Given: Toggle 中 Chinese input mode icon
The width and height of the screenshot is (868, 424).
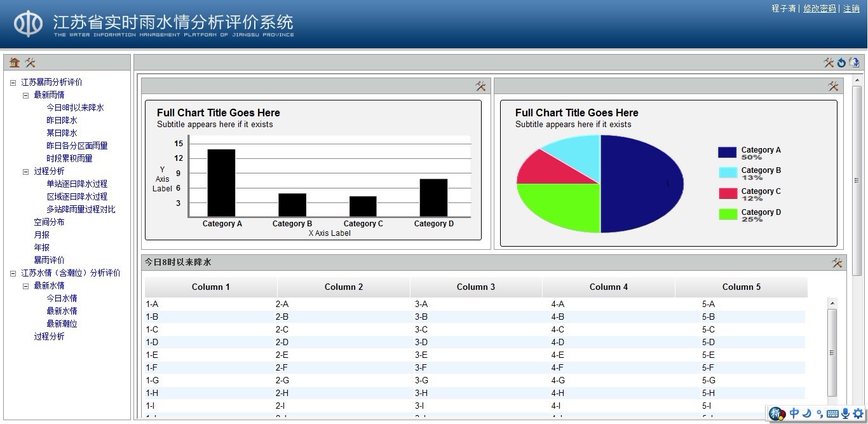Looking at the screenshot, I should coord(794,414).
